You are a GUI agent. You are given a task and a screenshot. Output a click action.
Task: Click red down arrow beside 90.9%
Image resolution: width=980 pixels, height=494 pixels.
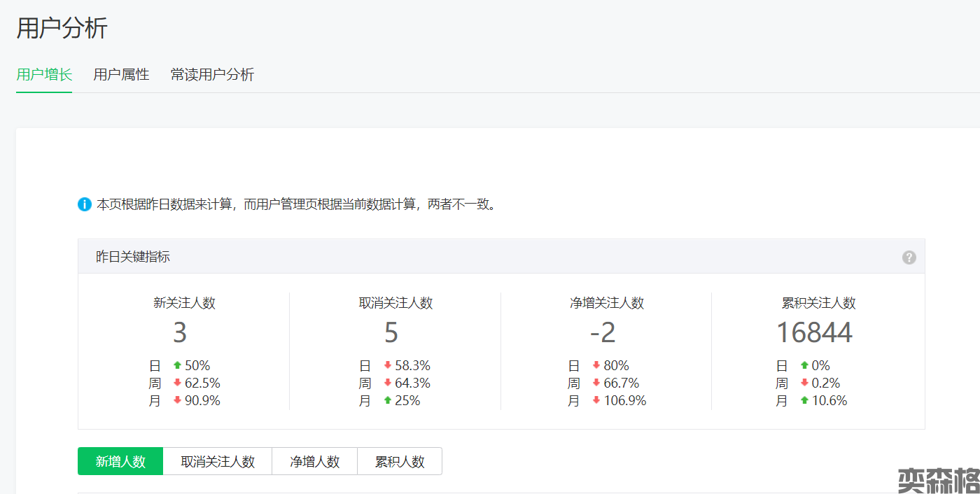[177, 400]
